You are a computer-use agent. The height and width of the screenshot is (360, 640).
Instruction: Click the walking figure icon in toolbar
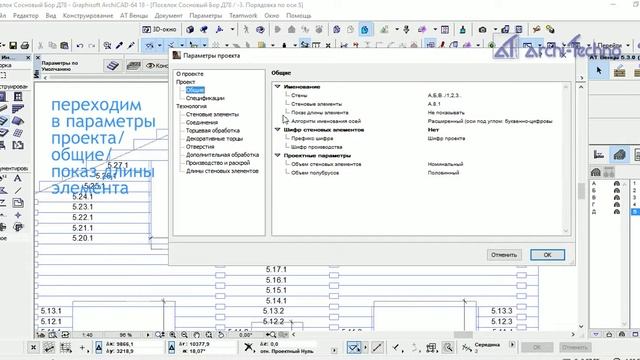click(x=246, y=29)
